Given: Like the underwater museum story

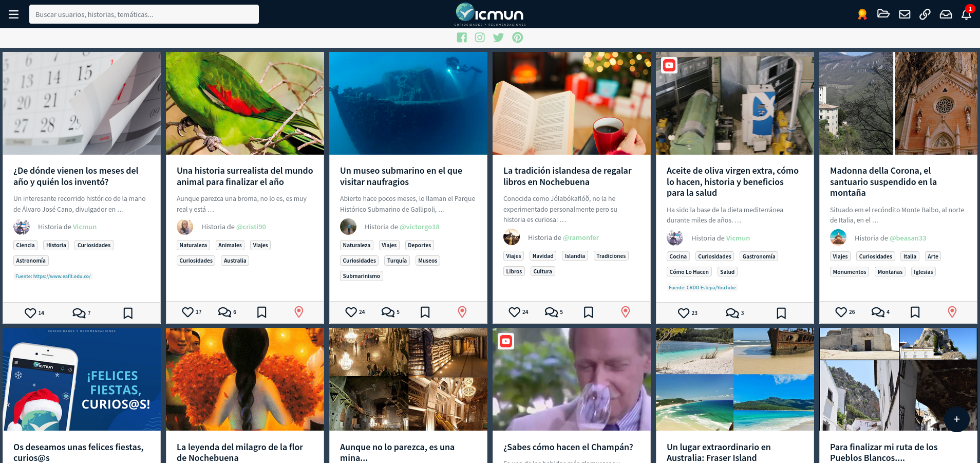Looking at the screenshot, I should tap(351, 312).
